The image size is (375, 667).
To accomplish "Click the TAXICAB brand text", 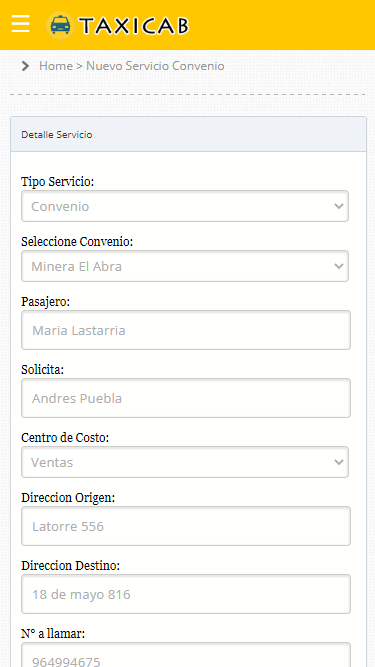I will 134,26.
